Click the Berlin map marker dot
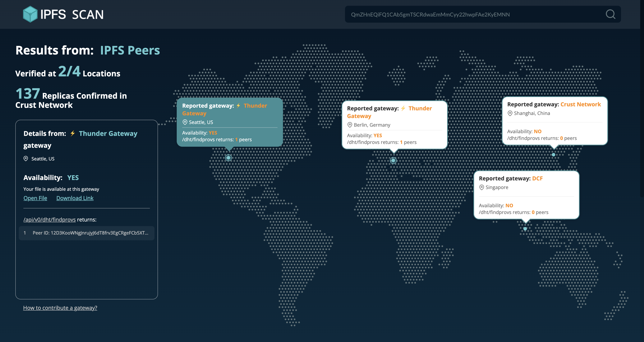The height and width of the screenshot is (342, 644). pos(393,160)
